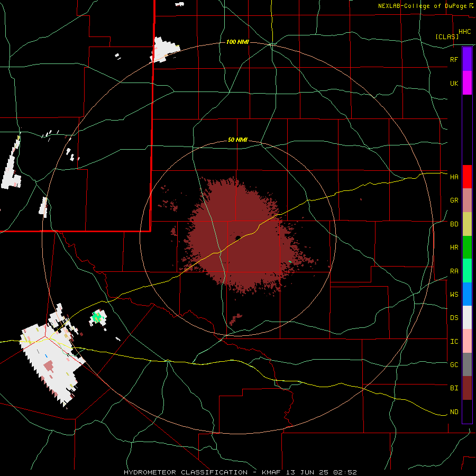Click the Hydrometeor Classification KMAF title text
This screenshot has height=476, width=476.
pyautogui.click(x=240, y=472)
